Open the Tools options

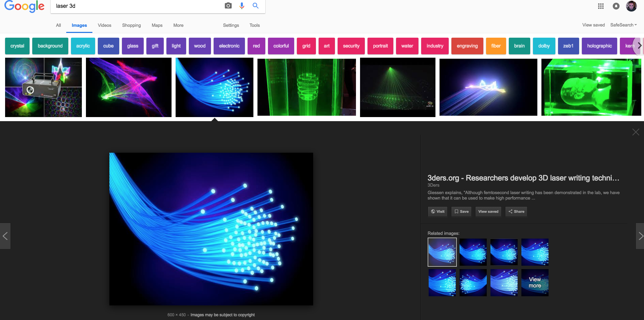[255, 25]
